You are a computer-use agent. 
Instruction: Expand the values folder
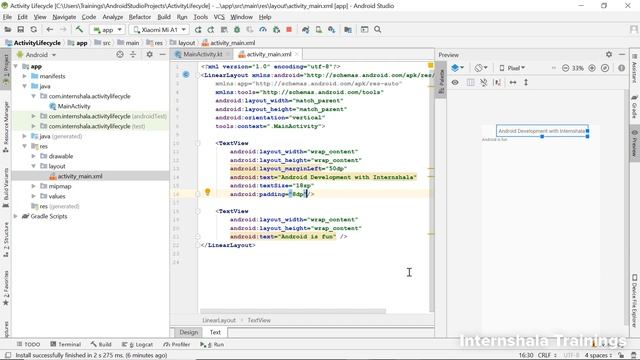click(33, 196)
